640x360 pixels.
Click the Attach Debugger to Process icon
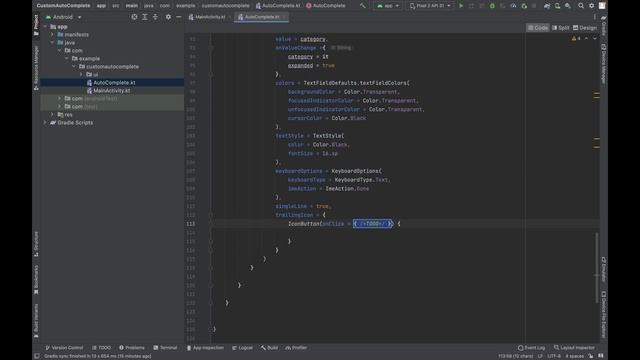tap(524, 6)
